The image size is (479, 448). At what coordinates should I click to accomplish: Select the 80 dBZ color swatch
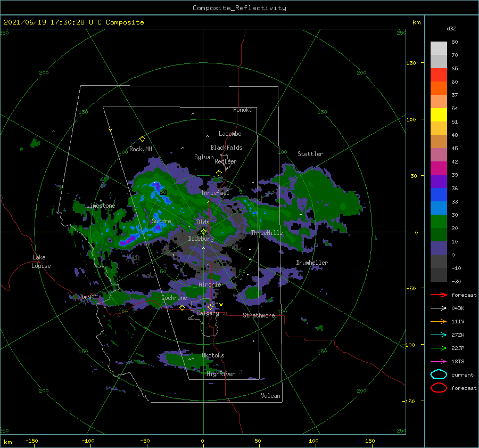(439, 48)
